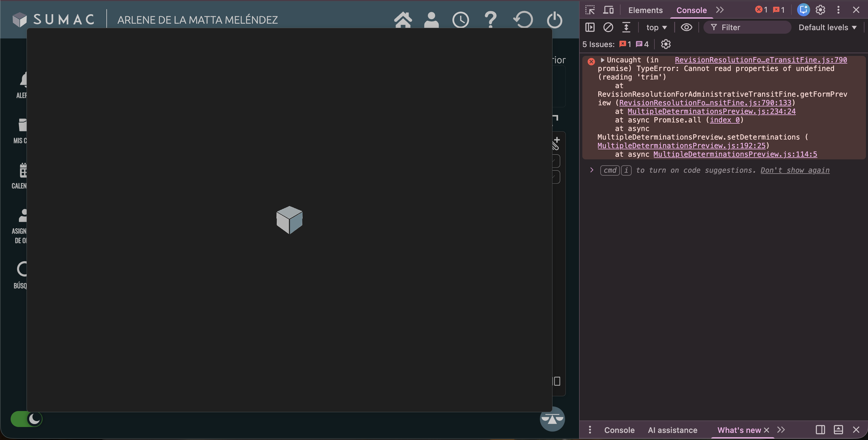868x440 pixels.
Task: Clear the console with the circle-slash icon
Action: pos(608,27)
